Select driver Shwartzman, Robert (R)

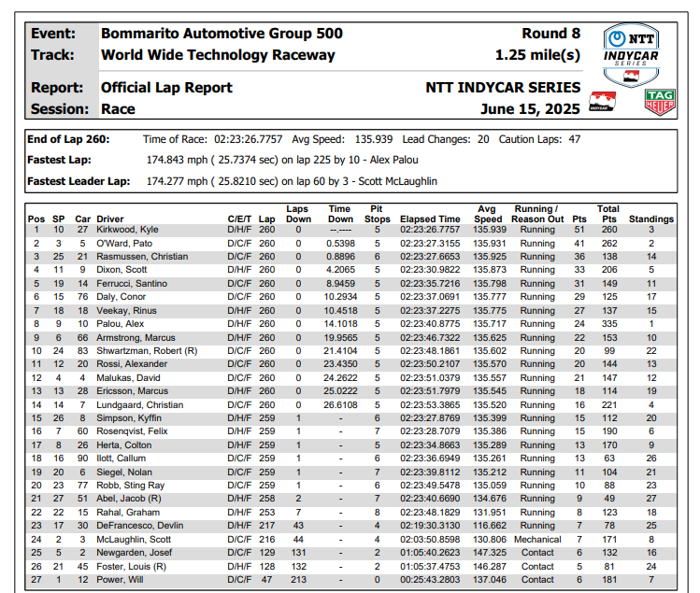pyautogui.click(x=147, y=351)
